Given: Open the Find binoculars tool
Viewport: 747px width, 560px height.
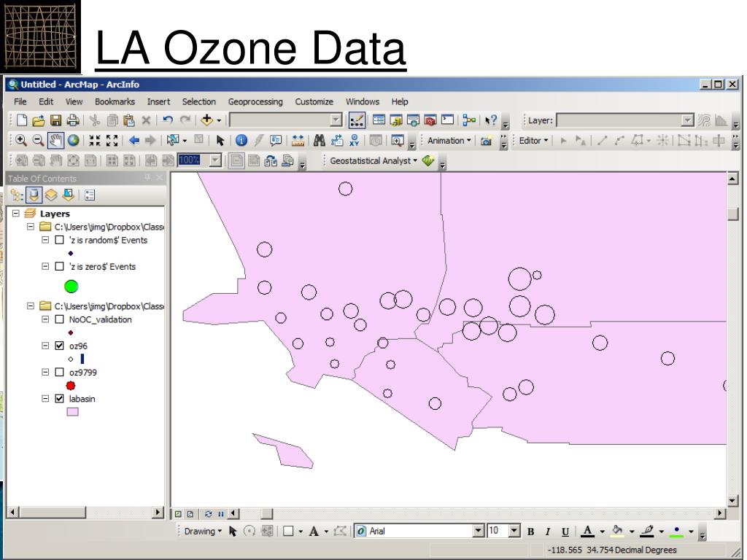Looking at the screenshot, I should pyautogui.click(x=320, y=141).
